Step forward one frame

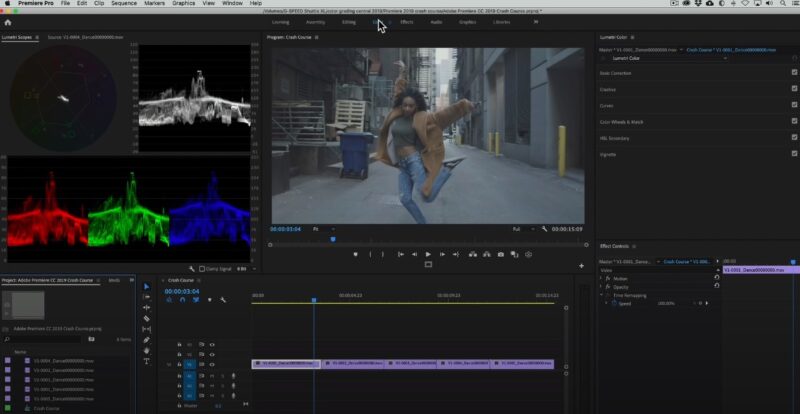click(x=442, y=254)
